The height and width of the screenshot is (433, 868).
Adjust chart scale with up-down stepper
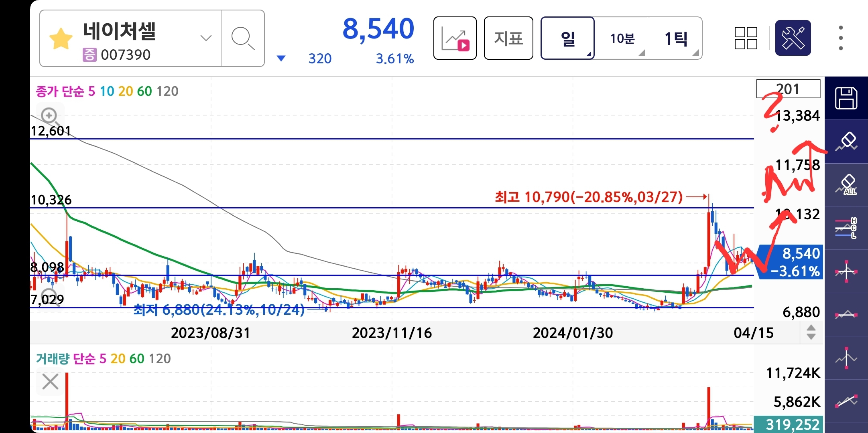811,332
